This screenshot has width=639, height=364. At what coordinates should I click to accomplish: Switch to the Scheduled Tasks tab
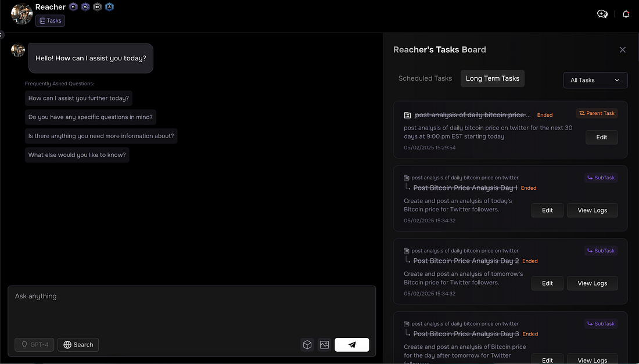tap(425, 78)
